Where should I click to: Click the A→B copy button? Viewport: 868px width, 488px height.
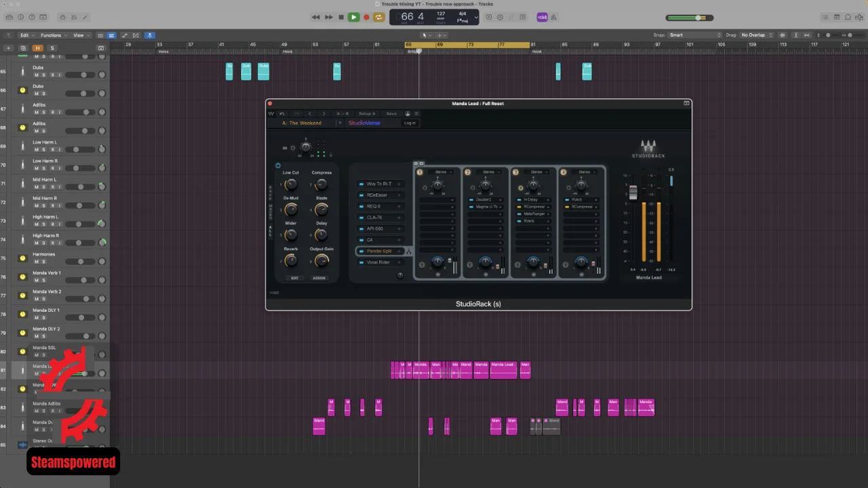[x=342, y=114]
